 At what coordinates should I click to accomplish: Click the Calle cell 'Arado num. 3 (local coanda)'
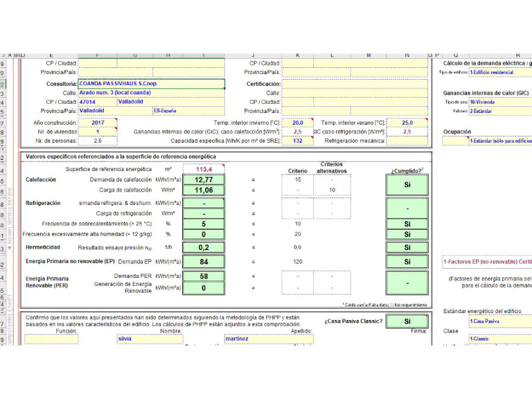point(151,93)
